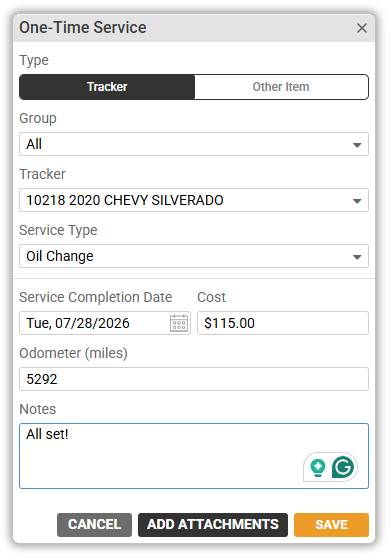
Task: Click the orange SAVE button
Action: (x=331, y=525)
